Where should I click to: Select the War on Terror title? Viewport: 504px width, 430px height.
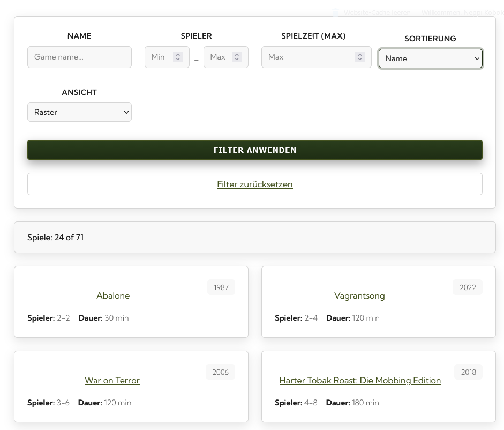(112, 380)
